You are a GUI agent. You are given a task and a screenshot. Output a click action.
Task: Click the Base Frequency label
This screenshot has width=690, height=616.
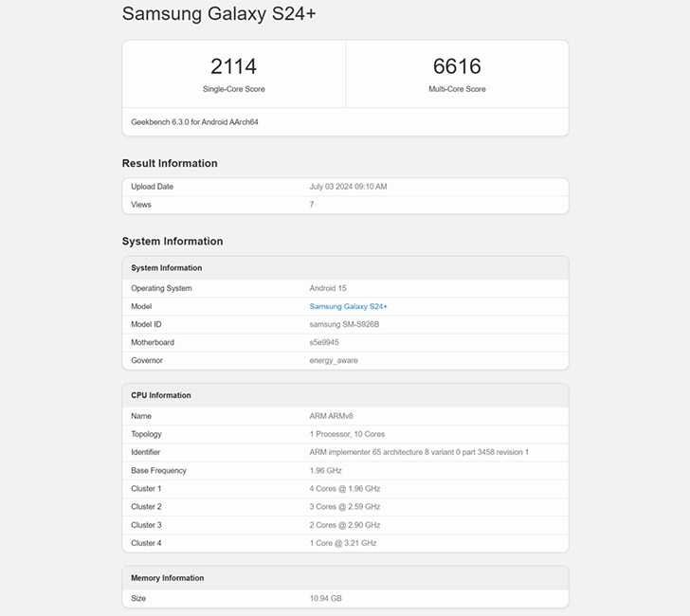[x=158, y=470]
